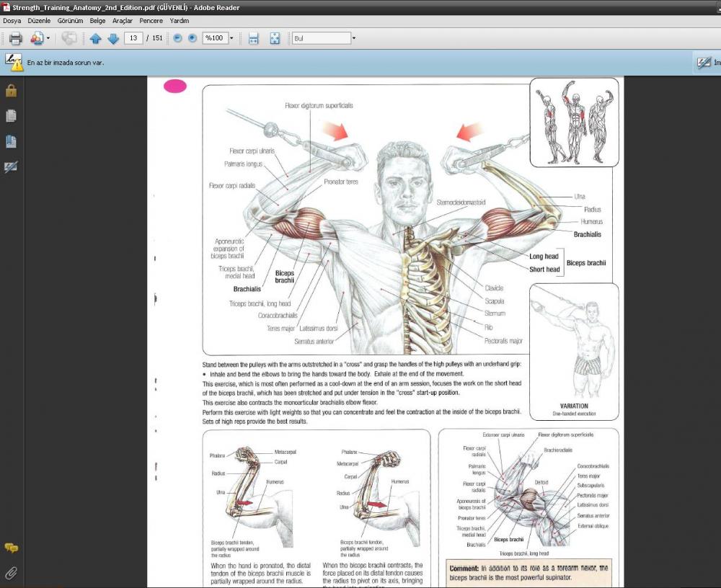Click the page number field showing 13

pyautogui.click(x=133, y=38)
